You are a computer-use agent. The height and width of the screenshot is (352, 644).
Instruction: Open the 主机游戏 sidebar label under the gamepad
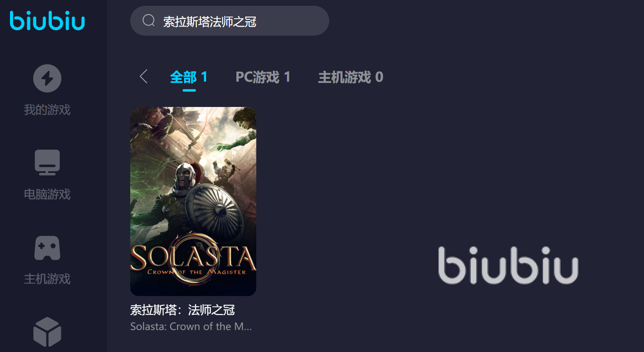tap(47, 279)
